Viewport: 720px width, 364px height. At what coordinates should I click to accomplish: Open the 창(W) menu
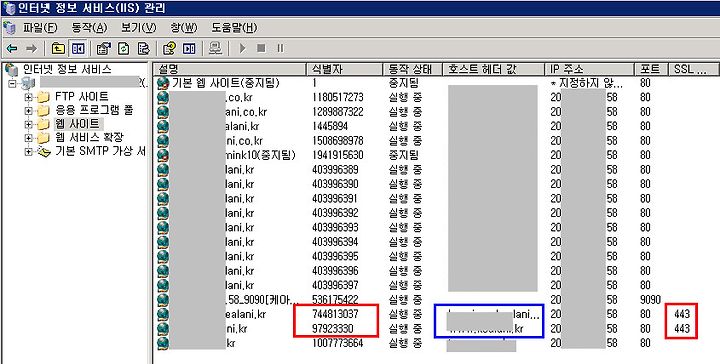pyautogui.click(x=184, y=28)
